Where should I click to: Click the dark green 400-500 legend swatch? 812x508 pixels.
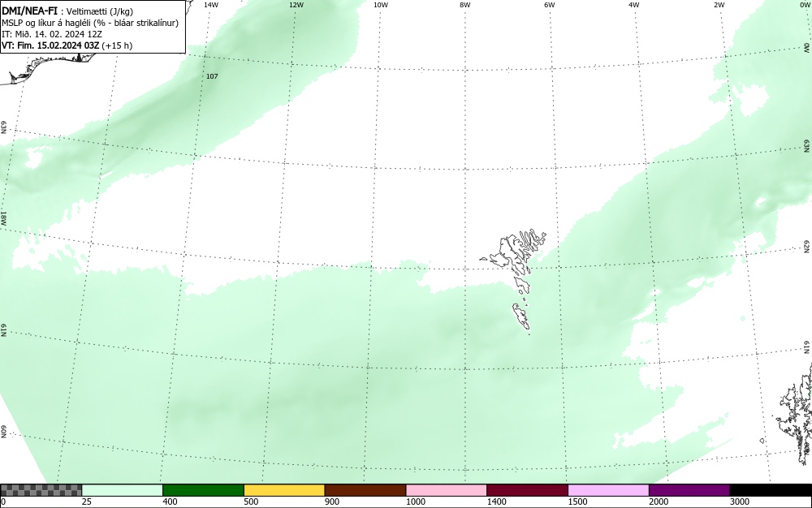pyautogui.click(x=203, y=490)
